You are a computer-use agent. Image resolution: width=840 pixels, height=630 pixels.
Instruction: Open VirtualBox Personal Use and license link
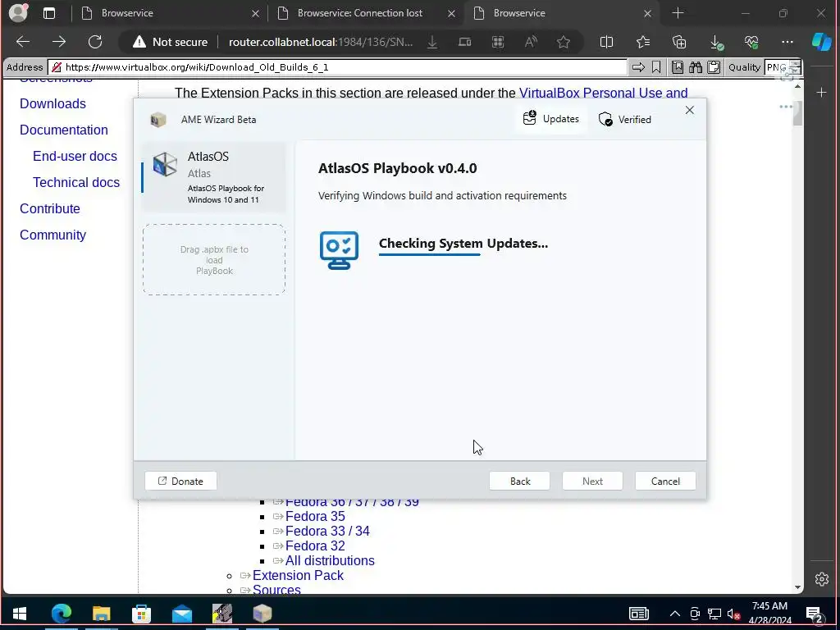603,93
